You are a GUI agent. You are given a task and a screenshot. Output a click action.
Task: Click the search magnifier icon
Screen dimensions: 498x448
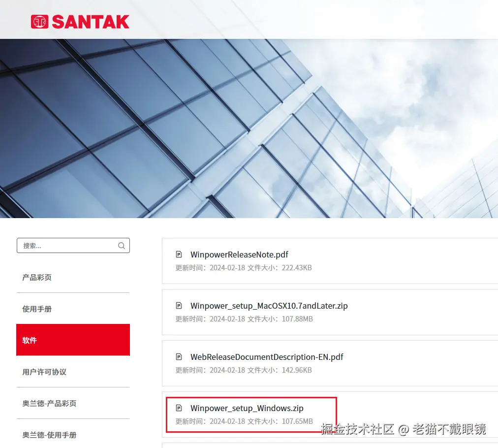tap(122, 246)
